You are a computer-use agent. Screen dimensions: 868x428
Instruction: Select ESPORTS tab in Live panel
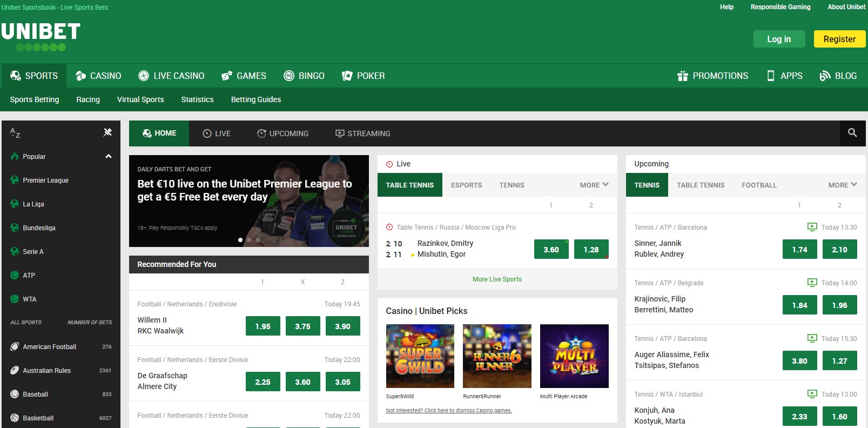[x=467, y=185]
